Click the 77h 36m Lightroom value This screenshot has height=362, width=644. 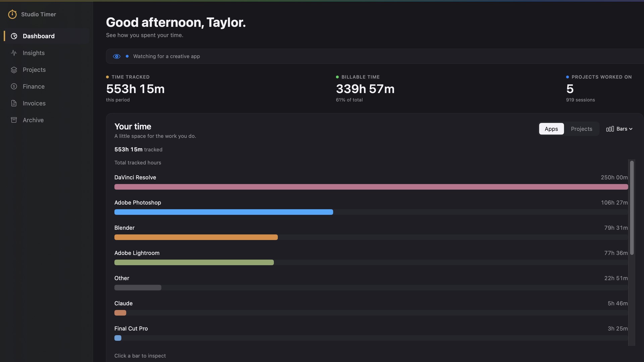[x=616, y=253]
